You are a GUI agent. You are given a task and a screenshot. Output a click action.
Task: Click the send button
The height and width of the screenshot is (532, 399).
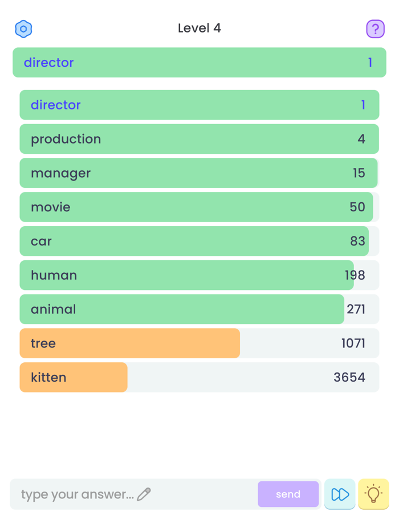[x=288, y=494]
